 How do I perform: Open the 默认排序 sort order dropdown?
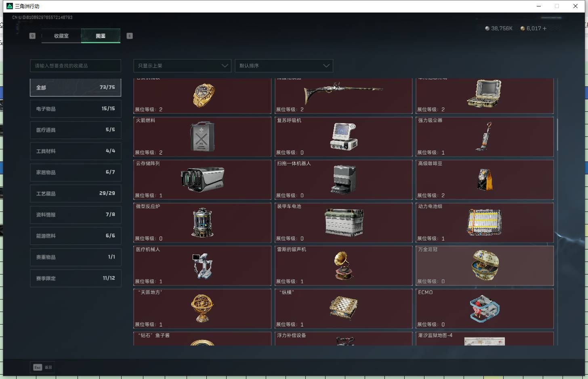pyautogui.click(x=284, y=66)
